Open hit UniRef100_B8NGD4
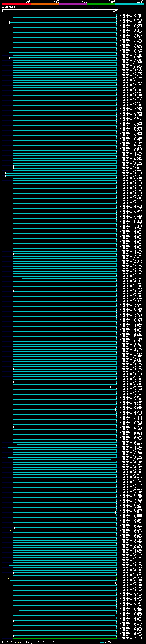This screenshot has width=146, height=644. pyautogui.click(x=131, y=309)
